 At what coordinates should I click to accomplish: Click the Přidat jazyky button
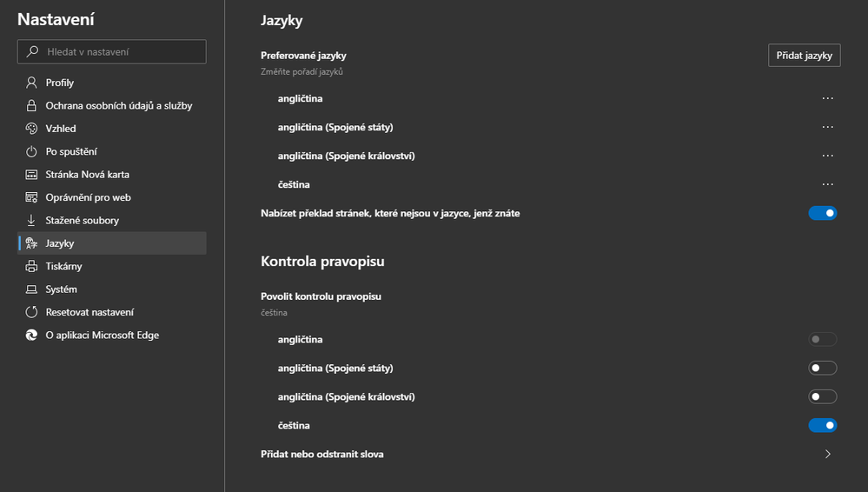point(804,56)
